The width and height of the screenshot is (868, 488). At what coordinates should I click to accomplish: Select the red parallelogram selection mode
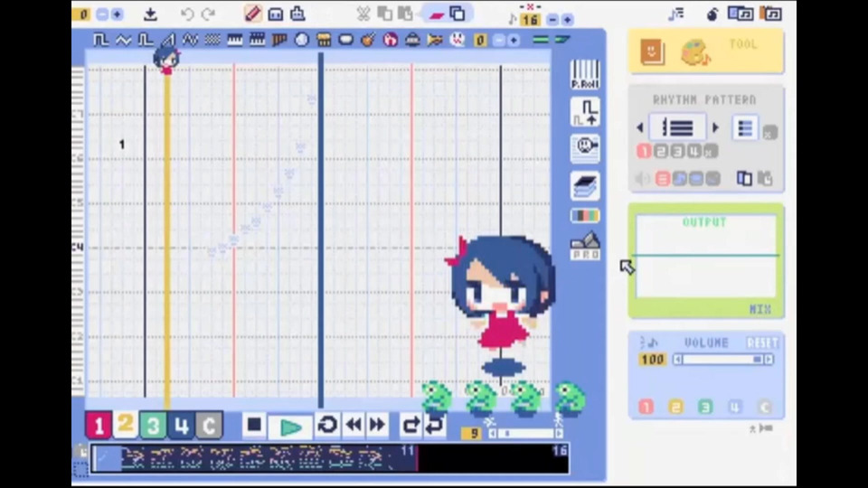click(437, 15)
